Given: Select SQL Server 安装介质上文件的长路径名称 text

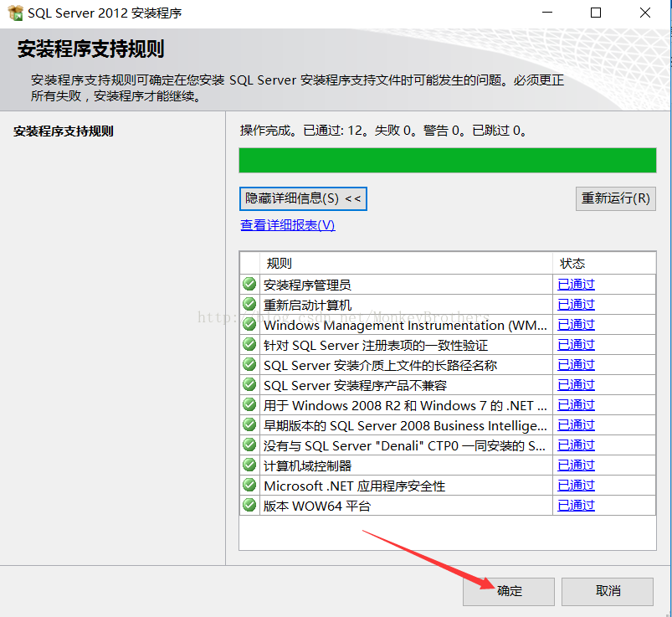Looking at the screenshot, I should (380, 365).
